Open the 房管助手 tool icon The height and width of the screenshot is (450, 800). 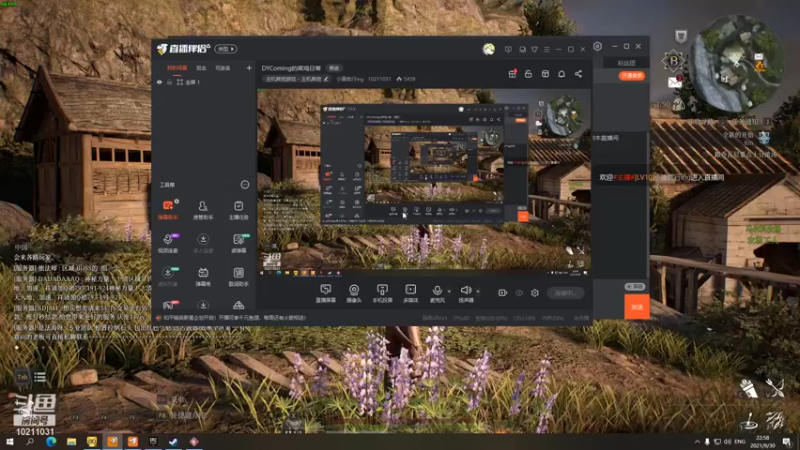pyautogui.click(x=203, y=210)
